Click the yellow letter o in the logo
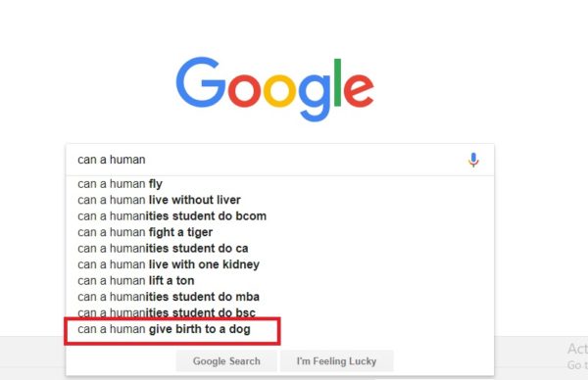 279,91
